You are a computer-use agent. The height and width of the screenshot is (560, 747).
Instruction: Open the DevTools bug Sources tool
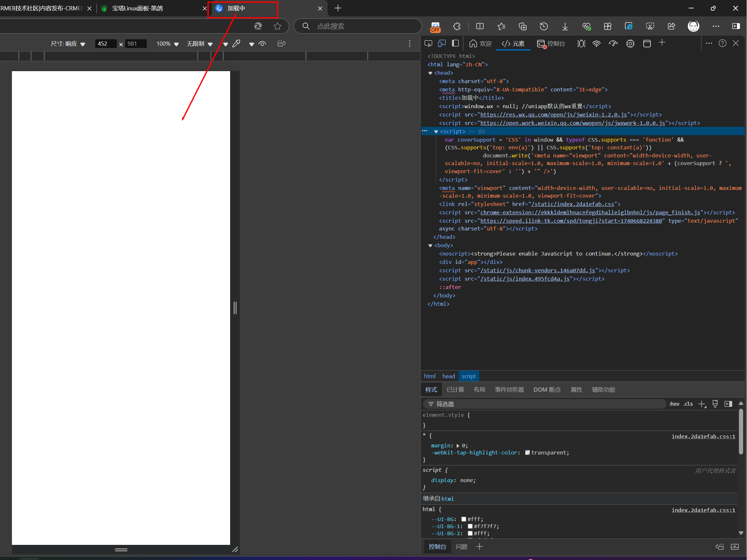coord(581,43)
